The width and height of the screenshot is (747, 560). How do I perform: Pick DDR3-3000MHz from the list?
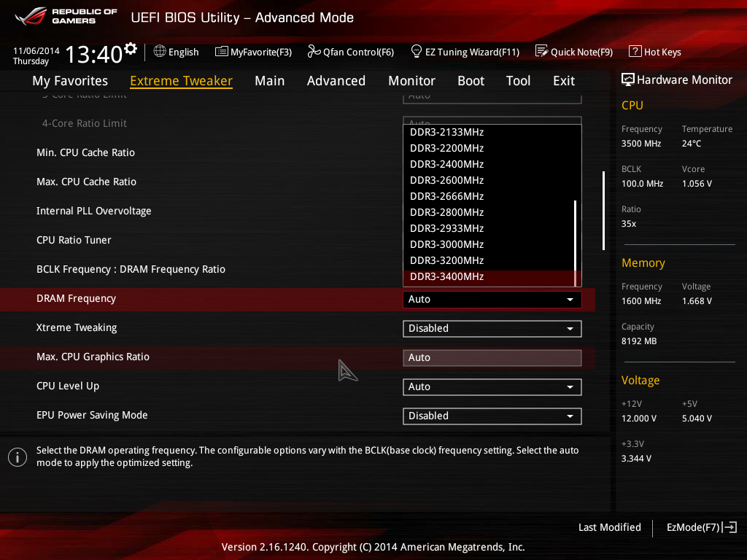[x=489, y=245]
